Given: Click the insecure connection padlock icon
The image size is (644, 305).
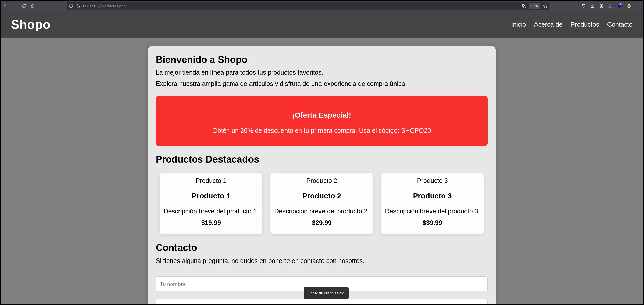Looking at the screenshot, I should pos(78,6).
